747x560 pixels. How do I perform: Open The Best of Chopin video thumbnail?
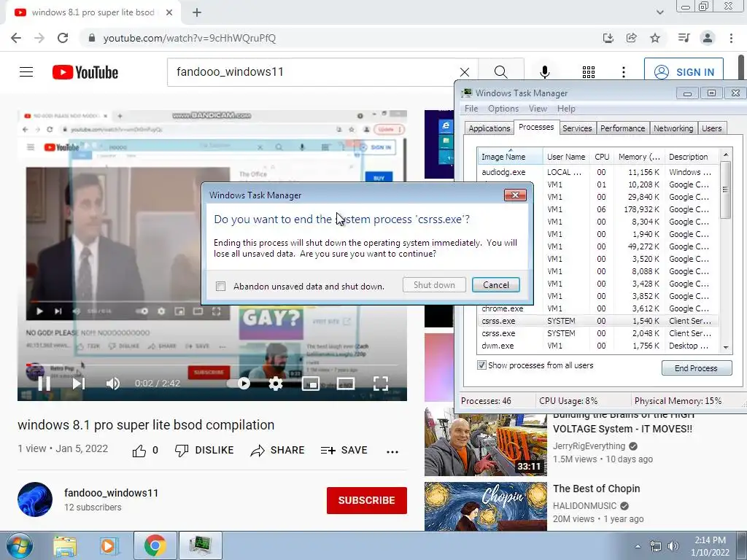click(485, 507)
